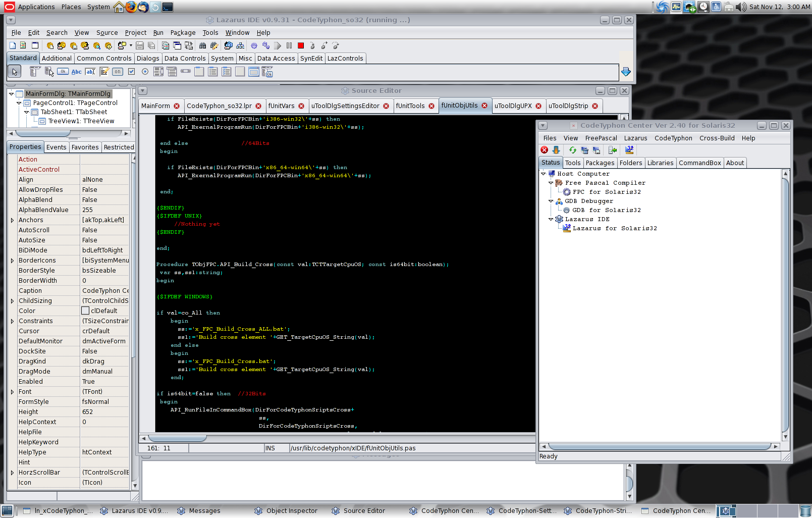Click the Caption property value field
This screenshot has width=812, height=518.
[105, 291]
